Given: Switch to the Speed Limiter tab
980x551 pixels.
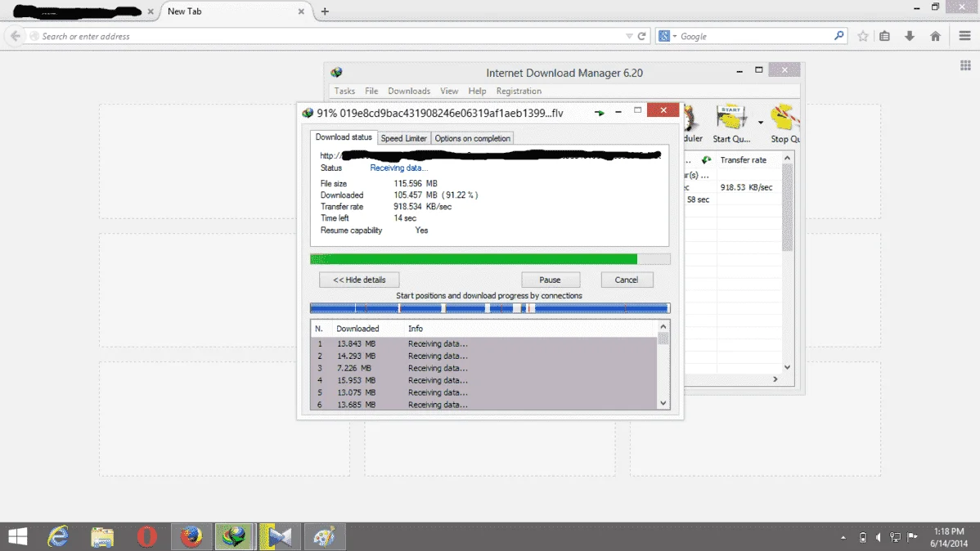Looking at the screenshot, I should click(x=404, y=139).
